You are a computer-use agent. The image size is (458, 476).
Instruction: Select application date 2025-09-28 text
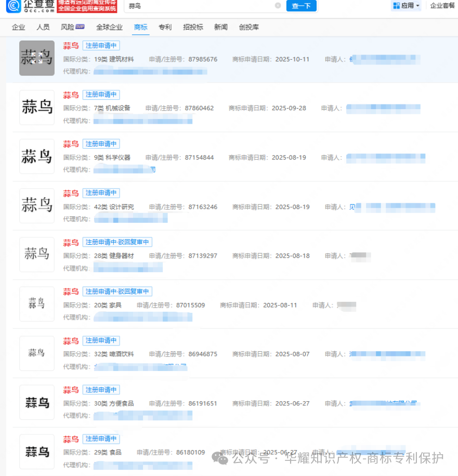(x=289, y=108)
